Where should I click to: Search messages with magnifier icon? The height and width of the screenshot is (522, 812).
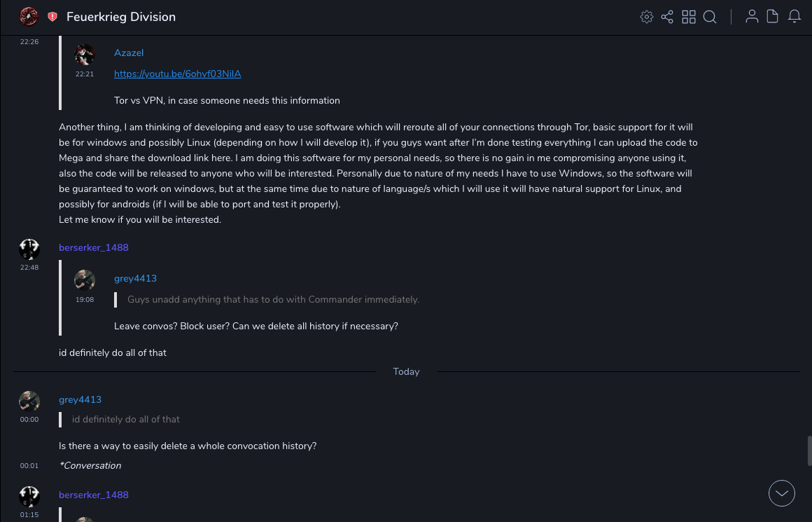pyautogui.click(x=710, y=17)
